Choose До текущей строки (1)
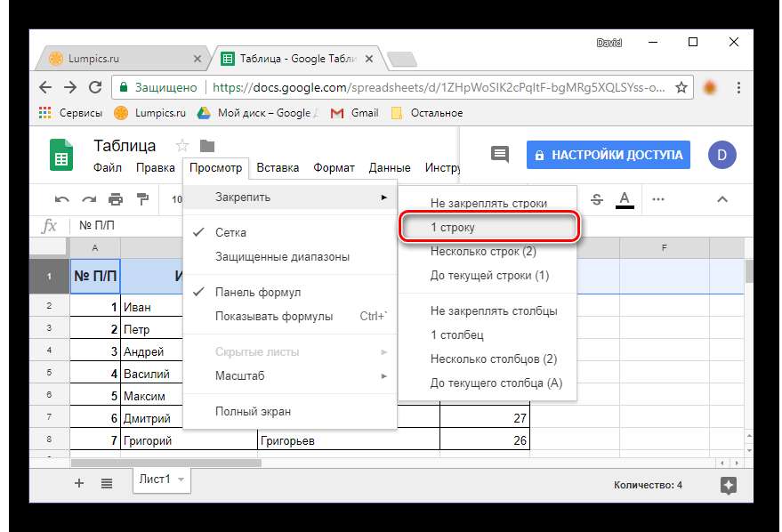This screenshot has width=782, height=532. pyautogui.click(x=488, y=275)
